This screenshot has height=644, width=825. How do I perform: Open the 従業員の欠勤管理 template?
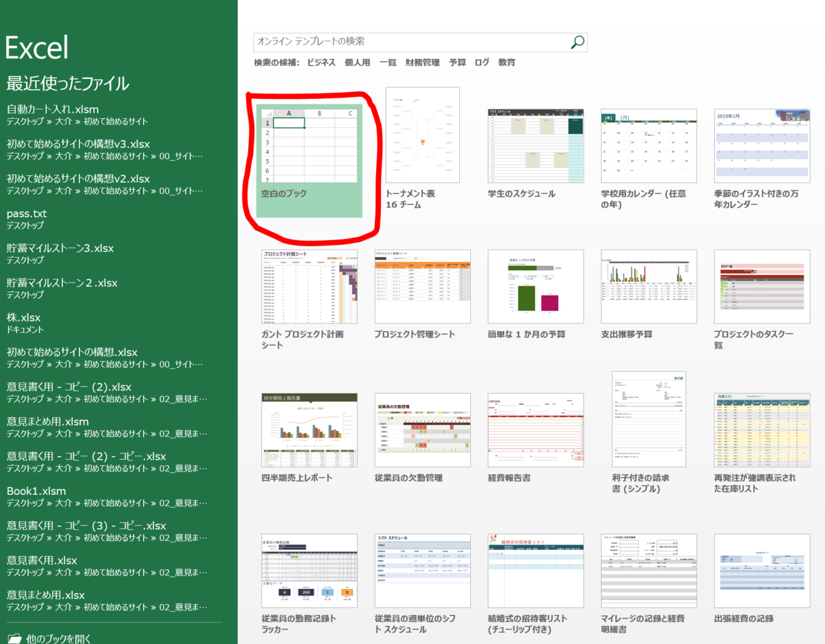pyautogui.click(x=422, y=438)
